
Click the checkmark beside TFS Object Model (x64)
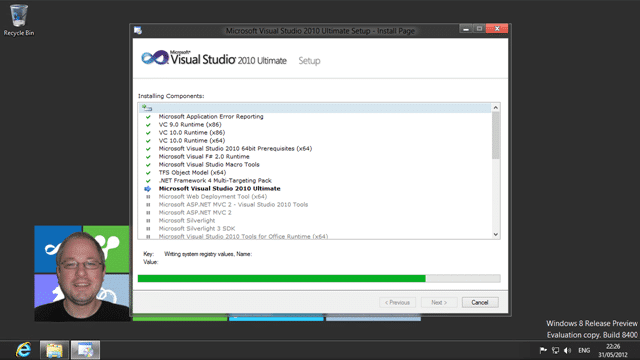pyautogui.click(x=148, y=173)
